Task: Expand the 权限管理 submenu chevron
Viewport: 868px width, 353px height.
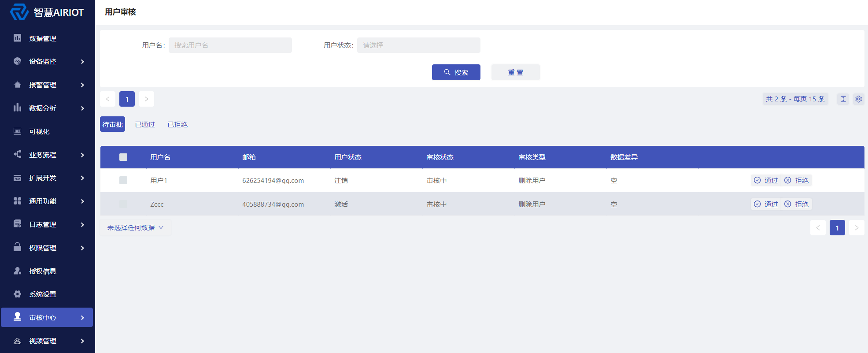Action: click(82, 248)
